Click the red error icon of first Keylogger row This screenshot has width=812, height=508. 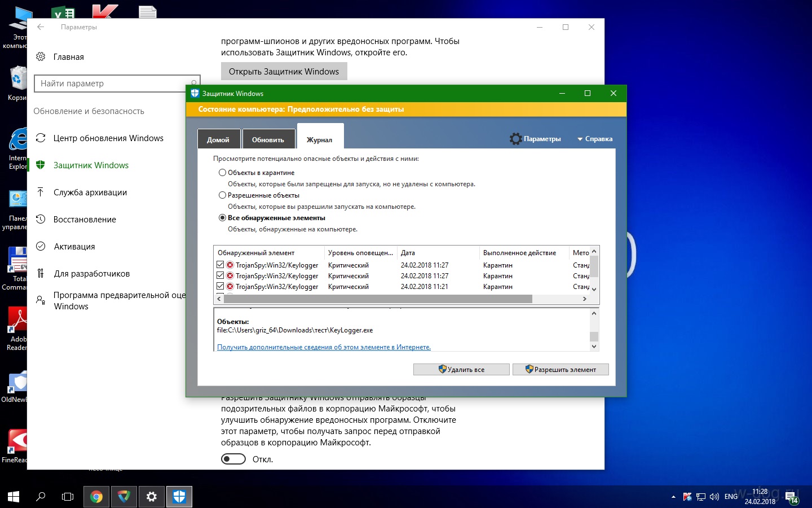tap(230, 265)
